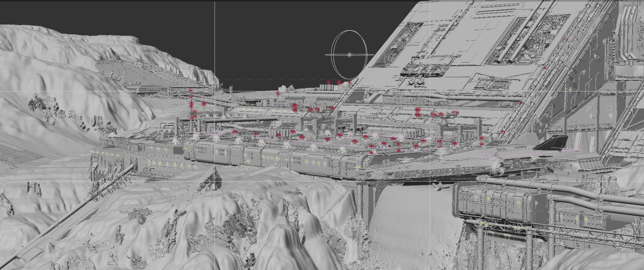
Task: Pick the topmost red light in vertical stack
Action: 191,91
